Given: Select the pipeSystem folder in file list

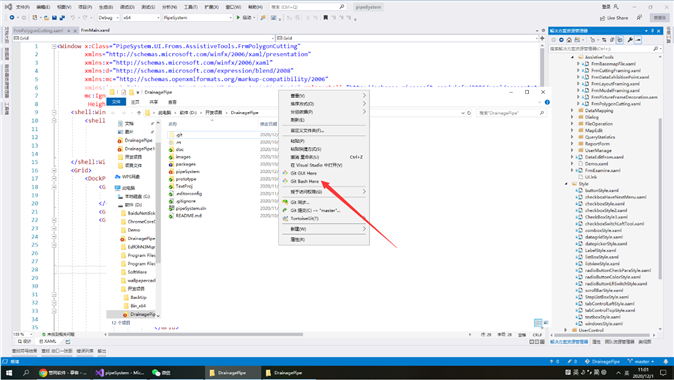Looking at the screenshot, I should coord(187,172).
